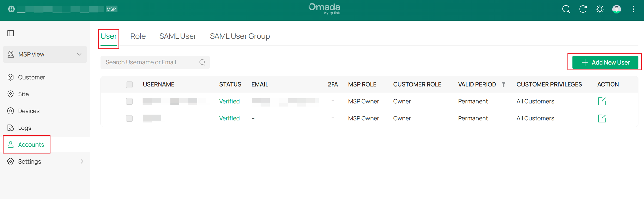644x199 pixels.
Task: Click the Valid Period filter funnel icon
Action: coord(504,84)
